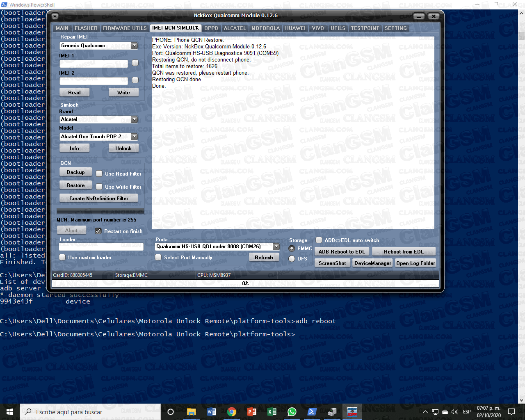525x420 pixels.
Task: Expand the Ports COM26 dropdown
Action: 276,247
